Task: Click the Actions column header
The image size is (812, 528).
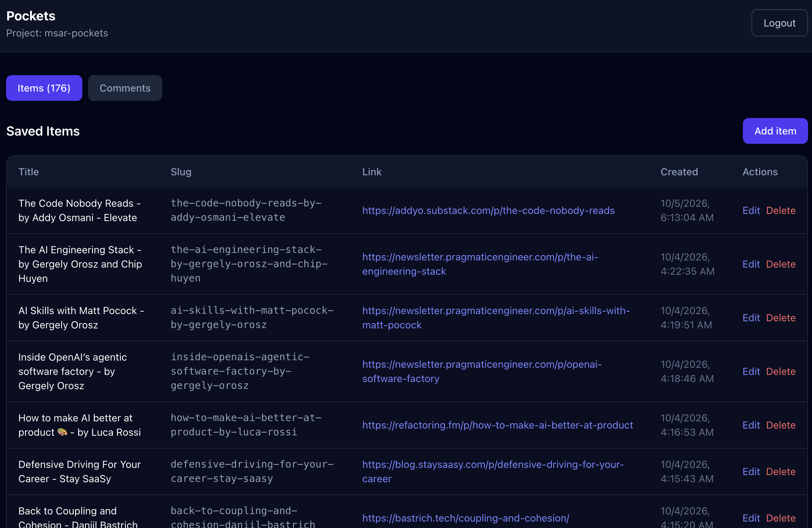Action: tap(760, 172)
